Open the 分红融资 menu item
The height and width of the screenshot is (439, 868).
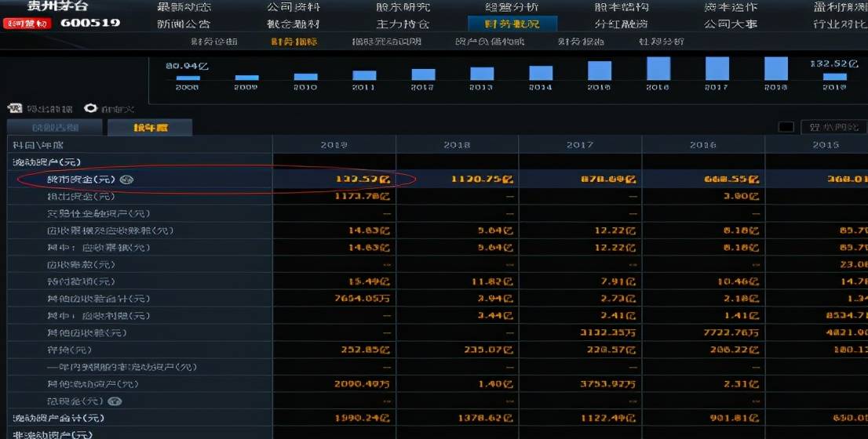pyautogui.click(x=621, y=24)
